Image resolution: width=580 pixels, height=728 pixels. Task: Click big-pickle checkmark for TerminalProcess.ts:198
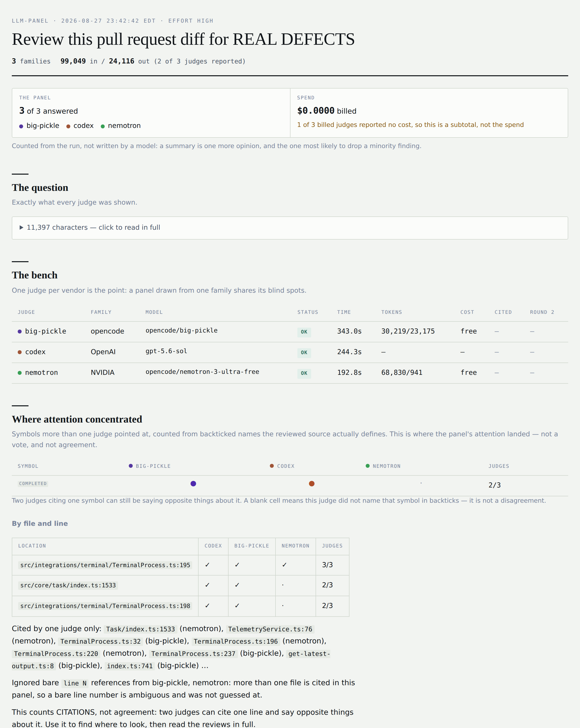[237, 606]
